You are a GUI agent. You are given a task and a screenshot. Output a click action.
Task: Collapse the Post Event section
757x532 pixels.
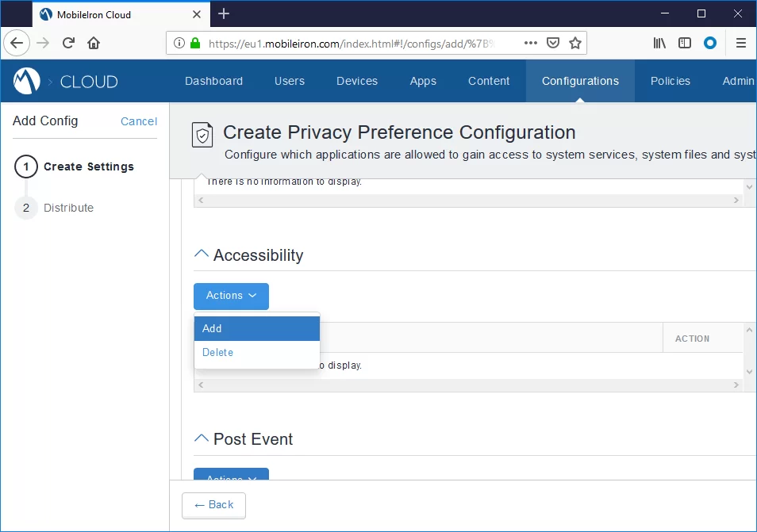202,438
